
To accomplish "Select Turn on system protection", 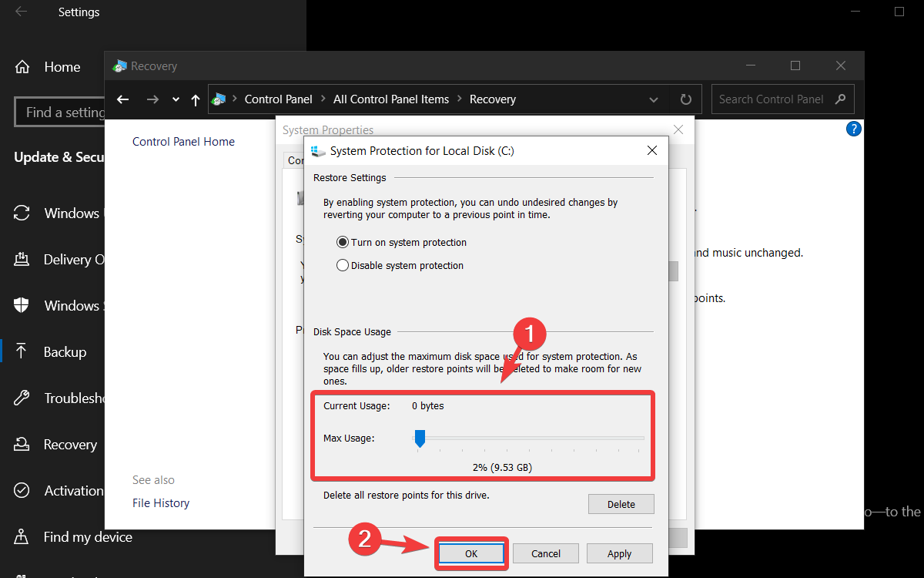I will (x=402, y=242).
